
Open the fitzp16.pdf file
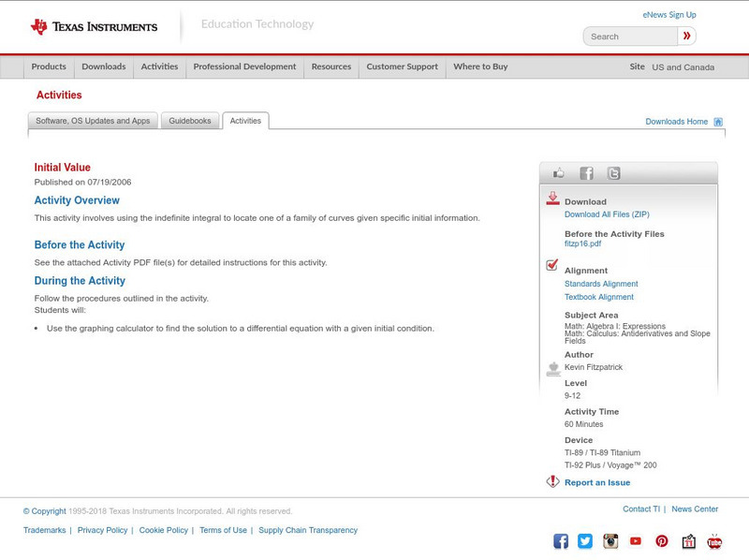coord(582,243)
